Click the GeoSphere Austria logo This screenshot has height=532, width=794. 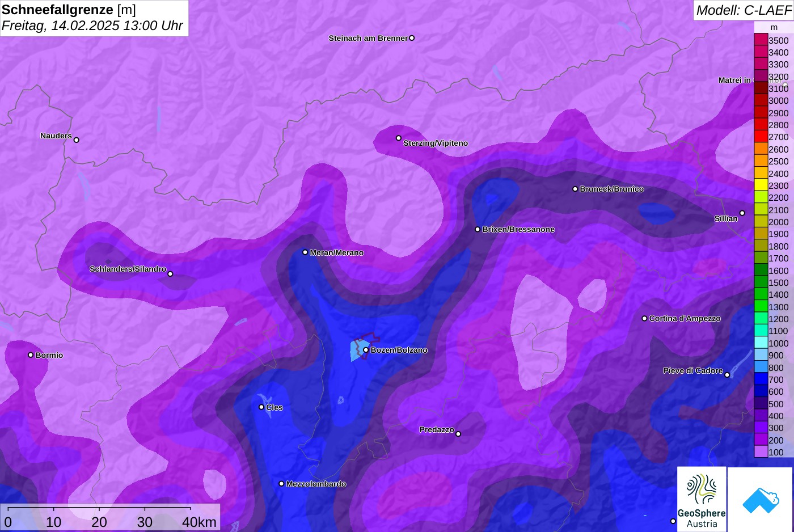click(702, 500)
